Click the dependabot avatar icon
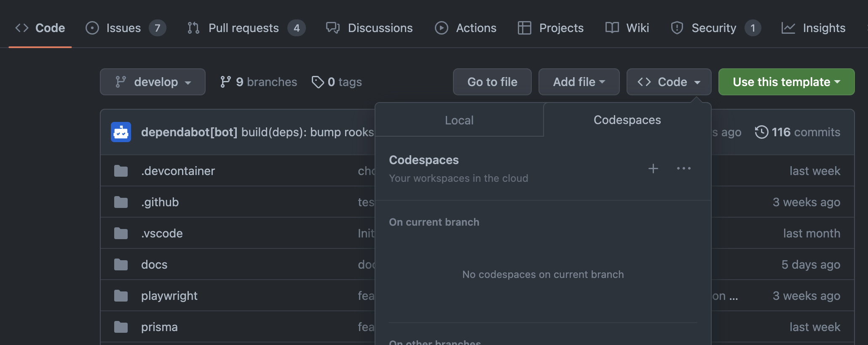Image resolution: width=868 pixels, height=345 pixels. [x=121, y=132]
